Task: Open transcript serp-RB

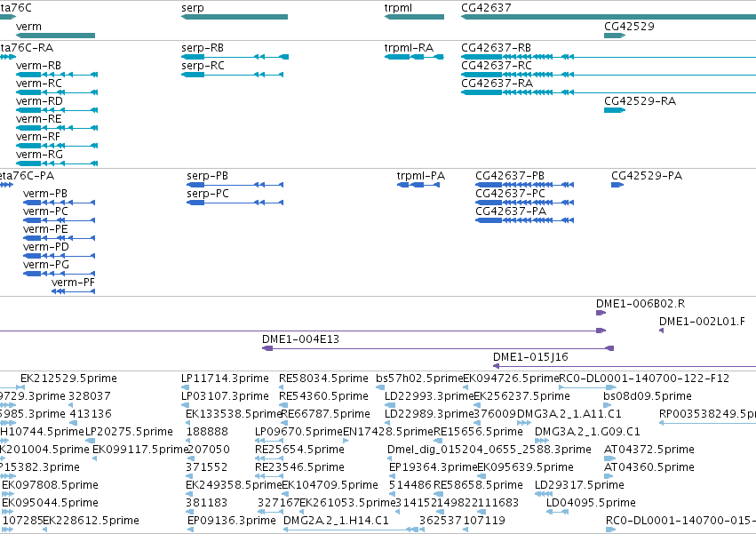Action: [203, 48]
